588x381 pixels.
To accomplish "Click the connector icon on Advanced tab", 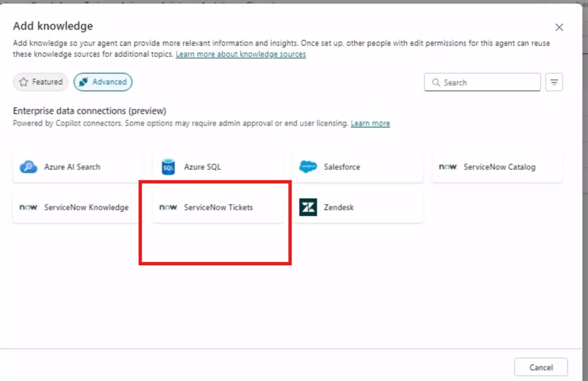I will point(84,82).
